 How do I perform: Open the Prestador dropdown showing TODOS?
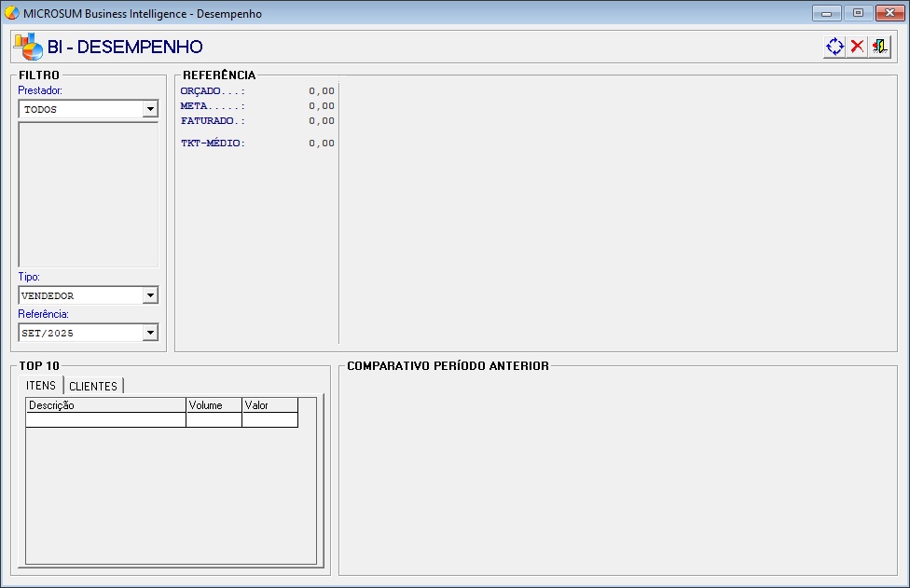tap(150, 109)
